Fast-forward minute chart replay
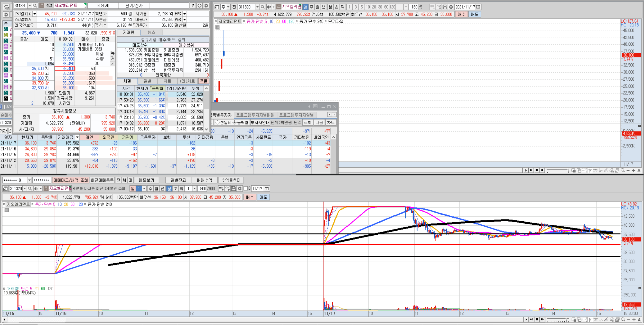This screenshot has width=644, height=325. click(542, 319)
